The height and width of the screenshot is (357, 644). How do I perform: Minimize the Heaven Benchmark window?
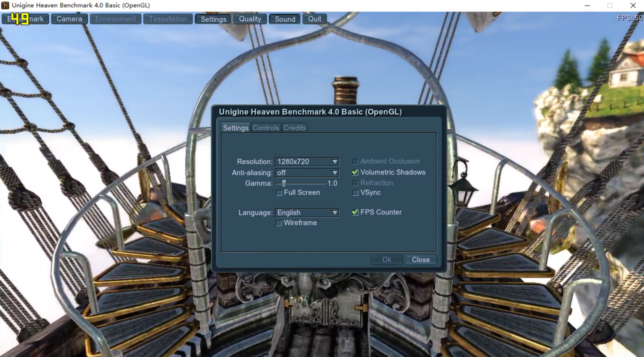(587, 5)
